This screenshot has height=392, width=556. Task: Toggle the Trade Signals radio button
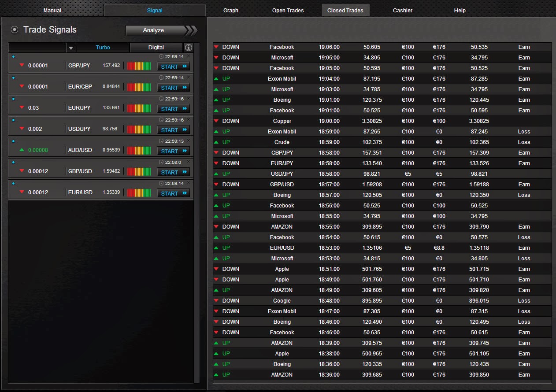pos(15,30)
